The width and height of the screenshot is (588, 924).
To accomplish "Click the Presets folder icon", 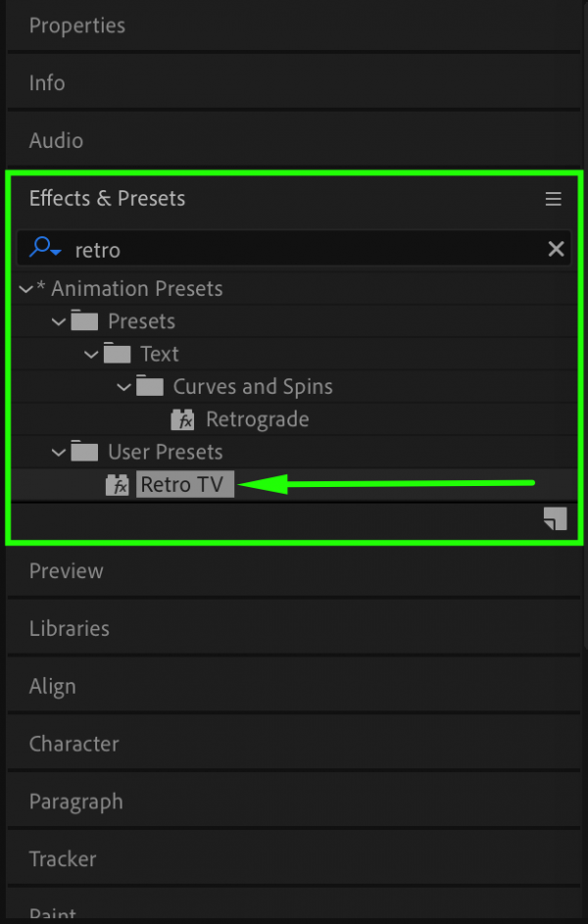I will point(84,320).
